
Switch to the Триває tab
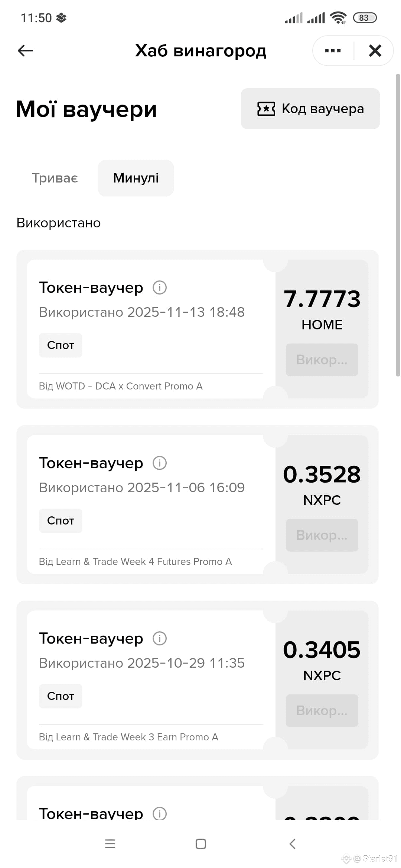coord(55,178)
